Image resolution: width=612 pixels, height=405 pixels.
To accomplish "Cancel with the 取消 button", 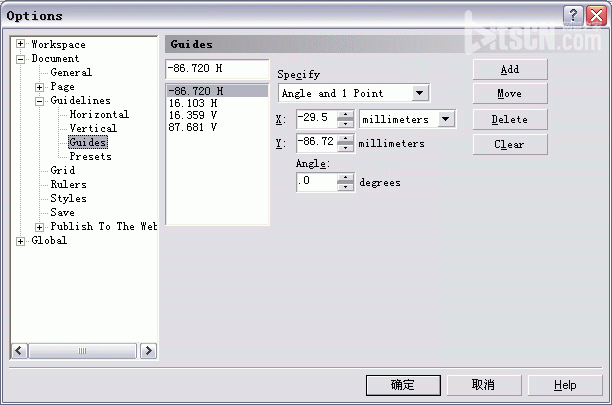I will pyautogui.click(x=484, y=385).
